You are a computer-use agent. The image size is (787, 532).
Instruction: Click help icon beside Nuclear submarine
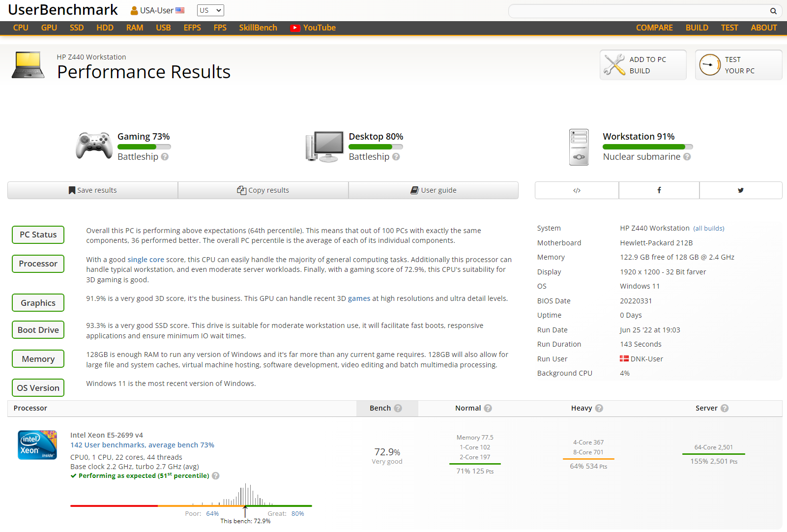pos(687,157)
